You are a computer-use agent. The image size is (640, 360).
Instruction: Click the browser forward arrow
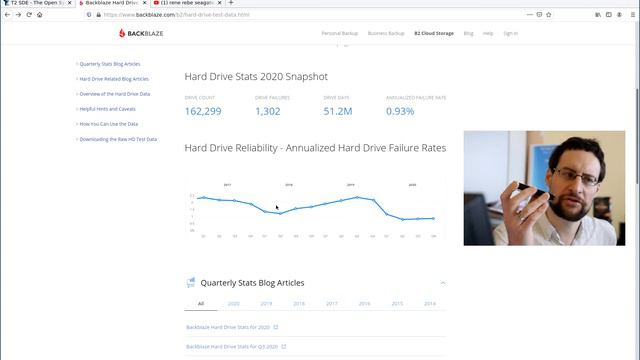[x=18, y=15]
